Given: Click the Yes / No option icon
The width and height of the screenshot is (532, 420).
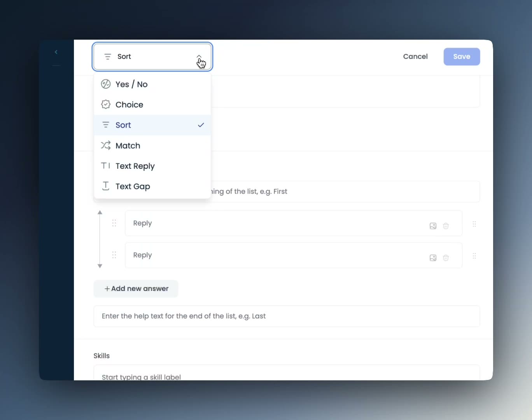Looking at the screenshot, I should click(x=106, y=84).
